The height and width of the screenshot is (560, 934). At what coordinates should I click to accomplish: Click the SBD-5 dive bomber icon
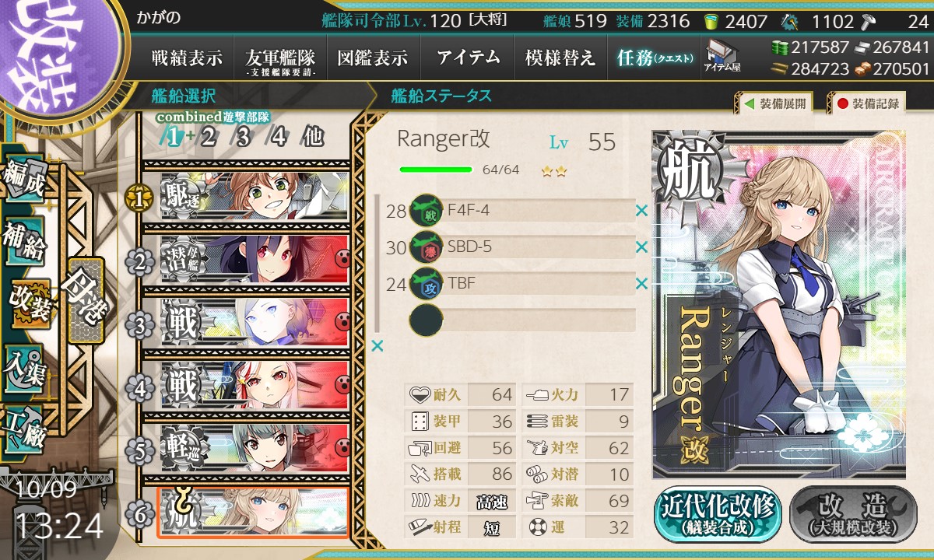[x=425, y=247]
